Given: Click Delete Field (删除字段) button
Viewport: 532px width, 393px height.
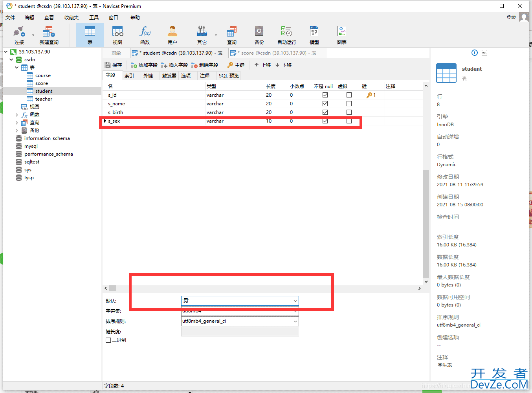Looking at the screenshot, I should [x=205, y=65].
